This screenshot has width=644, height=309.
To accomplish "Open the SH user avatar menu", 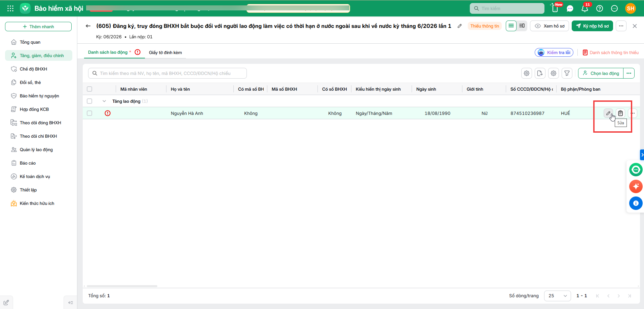I will pos(631,8).
